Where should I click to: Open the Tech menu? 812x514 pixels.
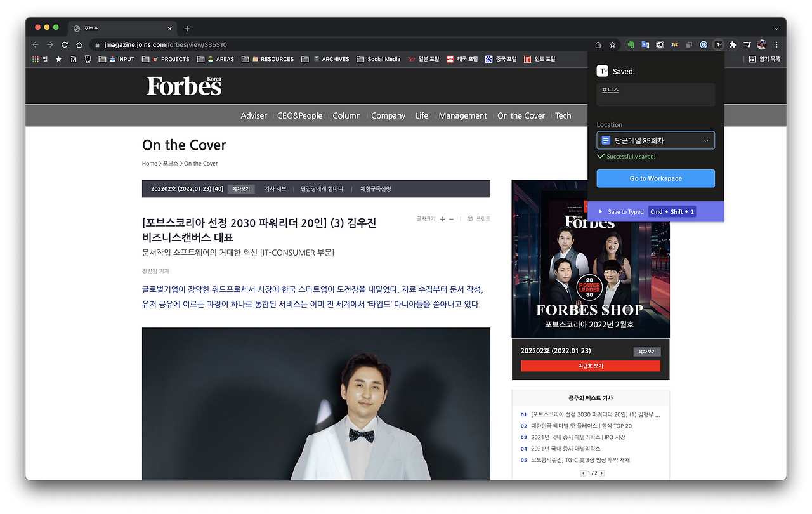coord(563,115)
